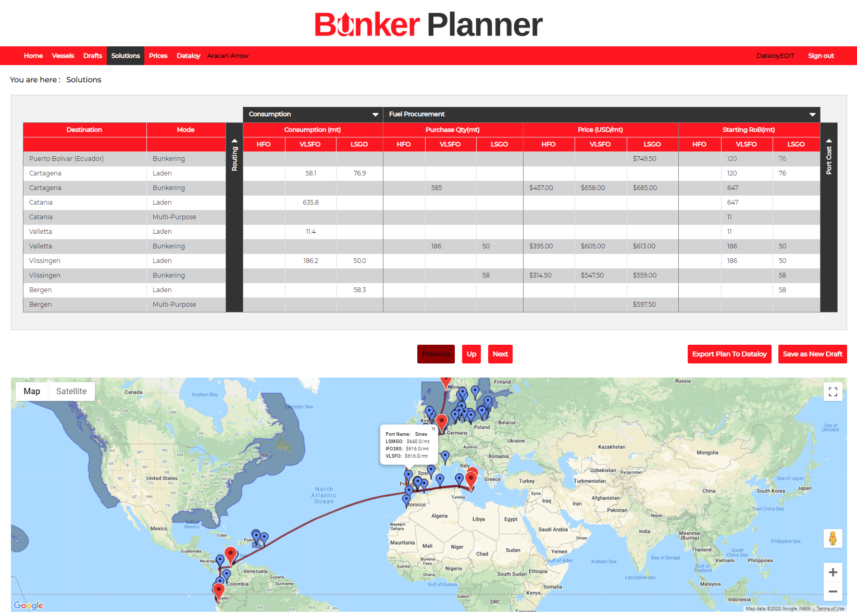Sign out of Bunker Planner

pyautogui.click(x=821, y=56)
